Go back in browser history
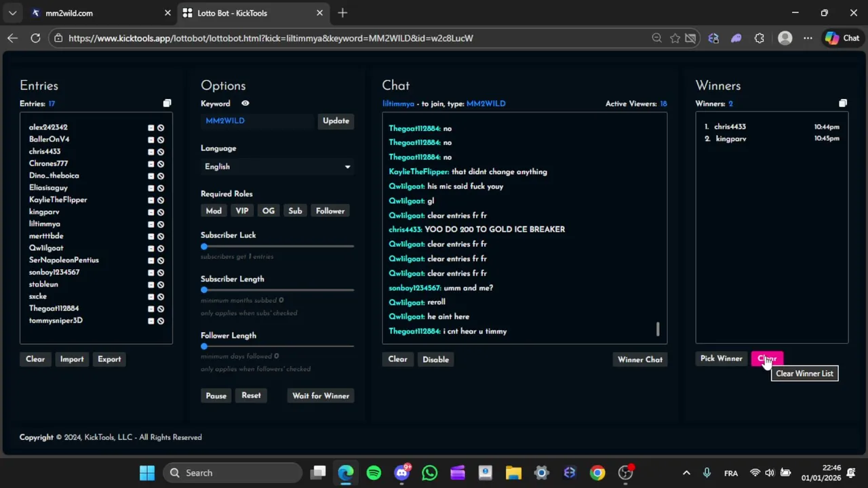The image size is (868, 488). (x=12, y=38)
